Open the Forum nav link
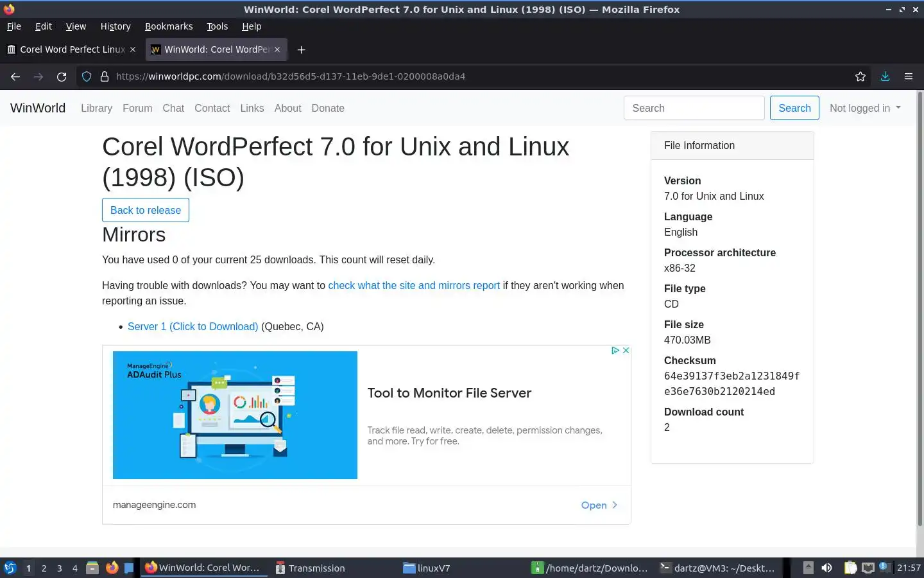Viewport: 924px width, 578px height. click(137, 108)
